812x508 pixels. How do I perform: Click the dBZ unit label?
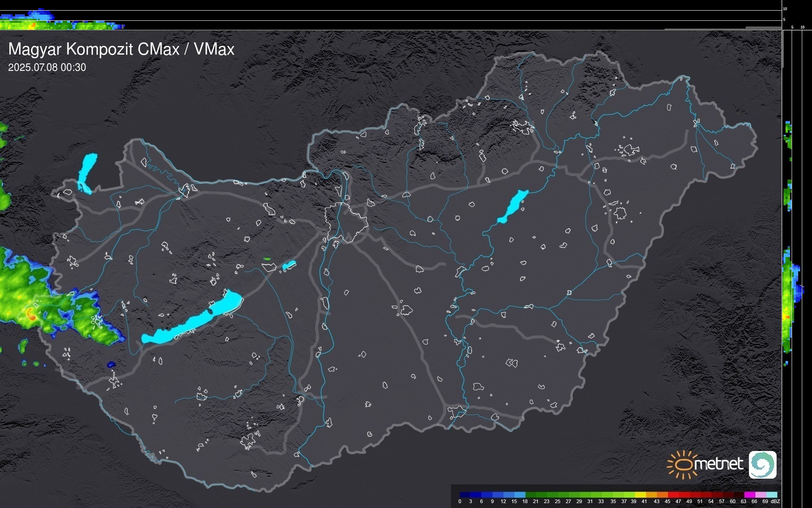pos(775,501)
